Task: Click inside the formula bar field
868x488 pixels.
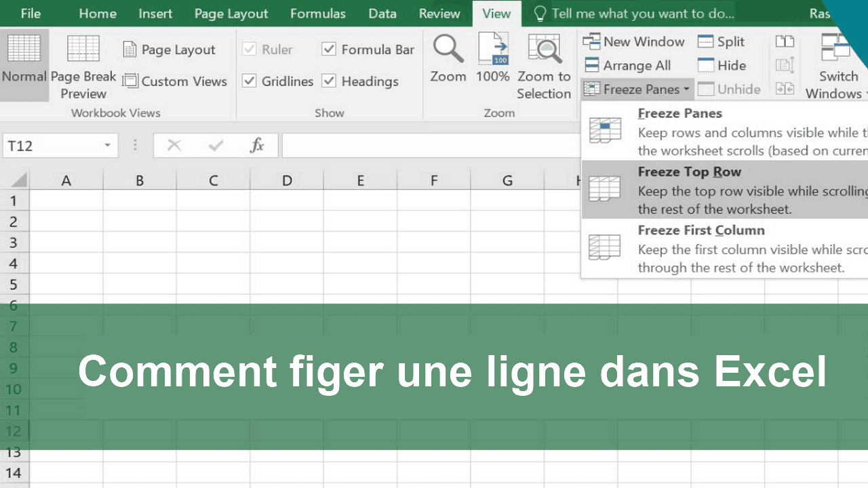Action: (x=431, y=145)
